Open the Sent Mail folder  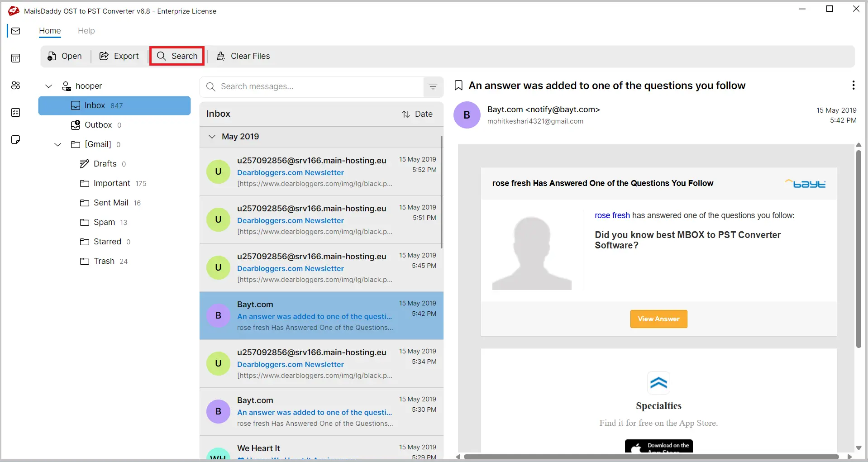(111, 203)
